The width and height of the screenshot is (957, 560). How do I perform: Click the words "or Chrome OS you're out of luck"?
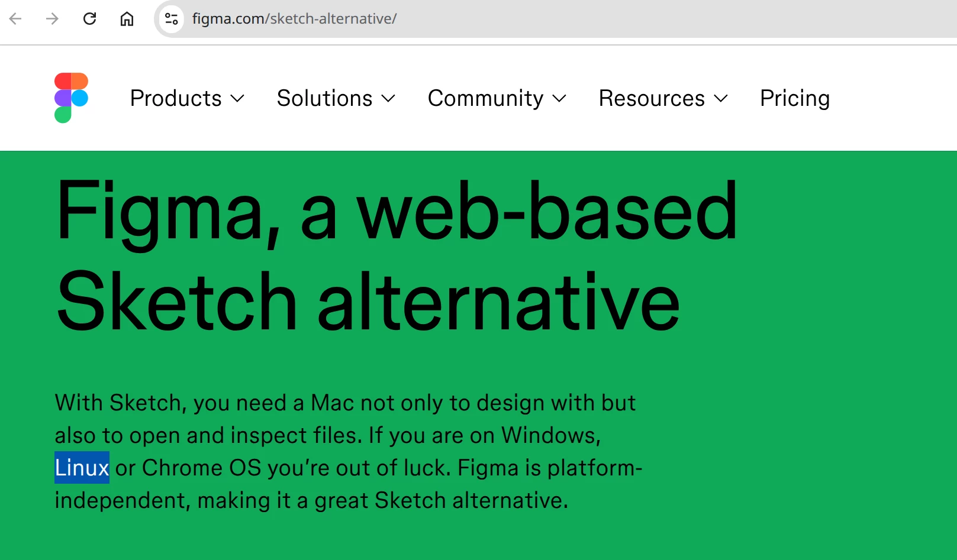pyautogui.click(x=283, y=468)
